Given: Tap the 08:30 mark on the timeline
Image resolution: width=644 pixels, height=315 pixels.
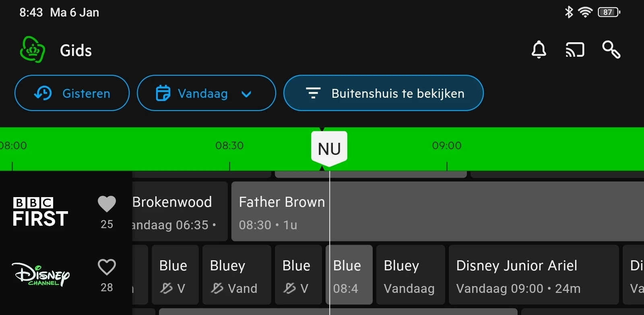Looking at the screenshot, I should pos(229,146).
